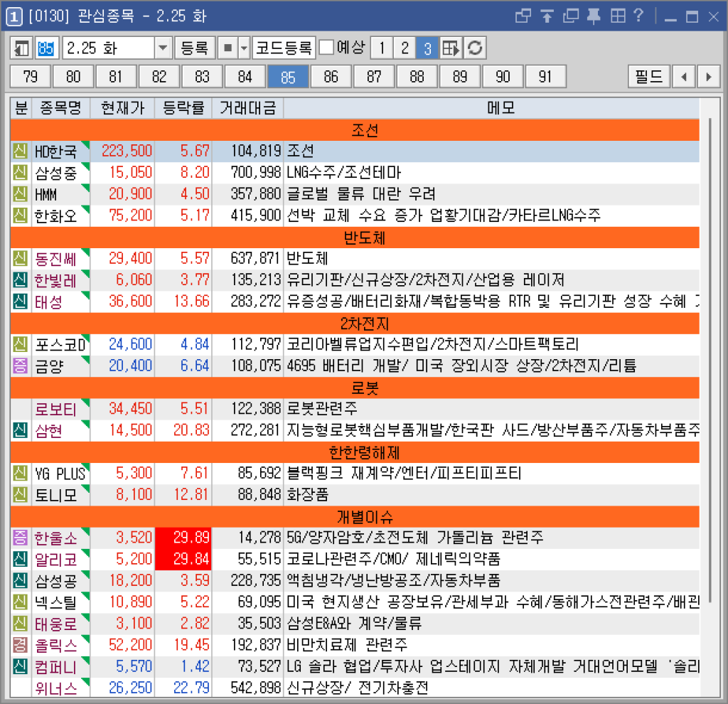Click the group name input field showing 2.25 화
This screenshot has width=728, height=704.
pos(109,48)
